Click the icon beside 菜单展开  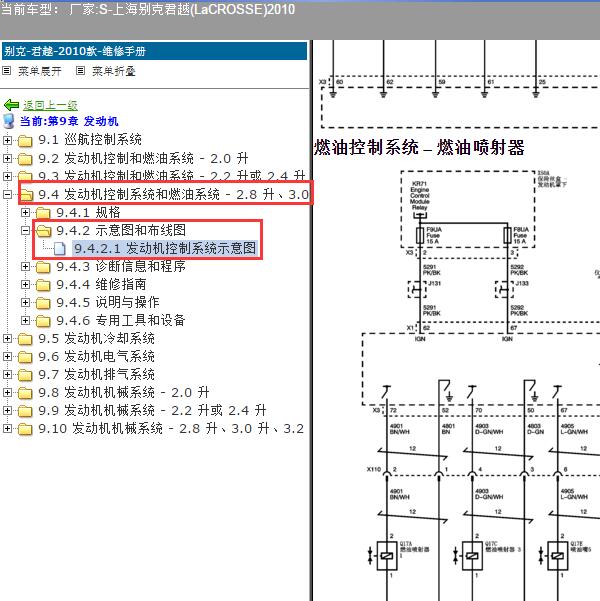coord(7,71)
